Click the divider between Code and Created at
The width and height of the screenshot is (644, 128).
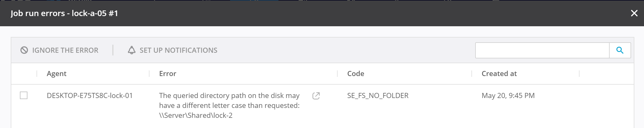[472, 74]
